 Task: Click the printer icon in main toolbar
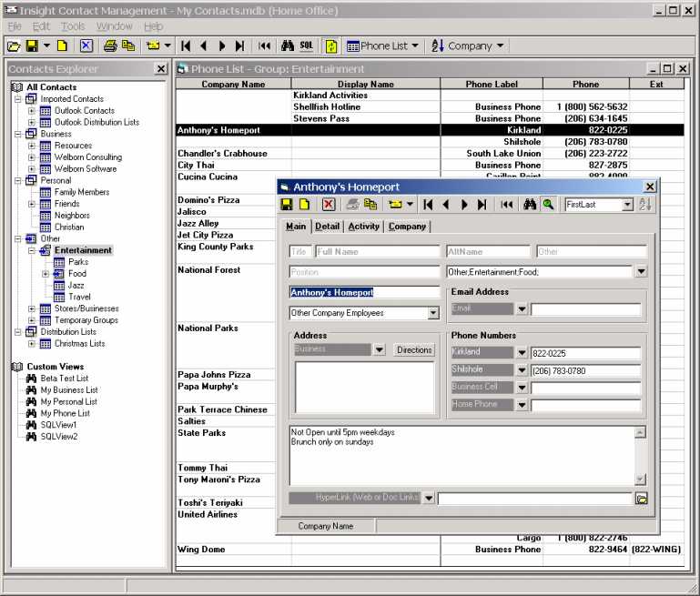pyautogui.click(x=110, y=45)
